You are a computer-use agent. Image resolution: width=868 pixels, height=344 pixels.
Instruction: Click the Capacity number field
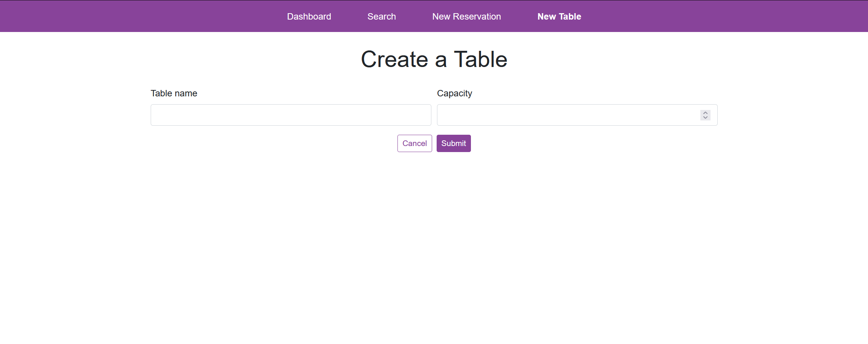pyautogui.click(x=565, y=115)
